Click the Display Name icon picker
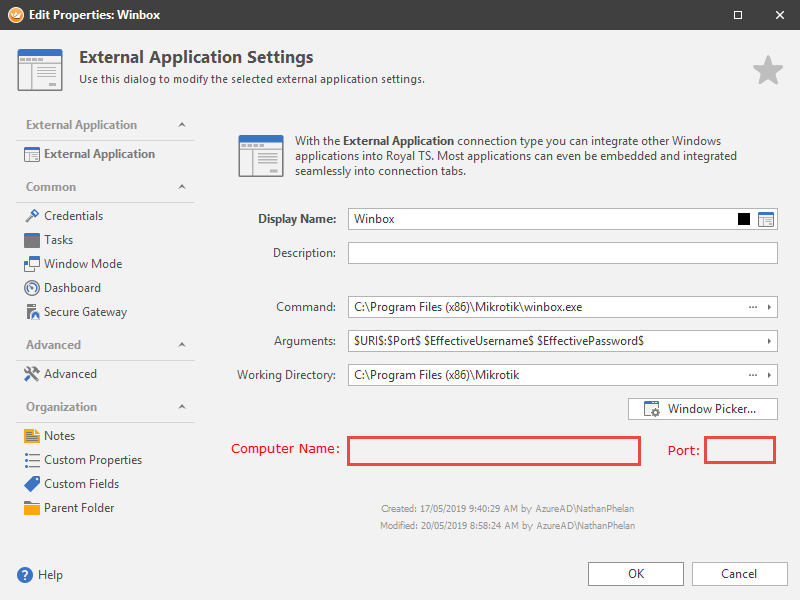Screen dimensions: 800x600 (766, 219)
